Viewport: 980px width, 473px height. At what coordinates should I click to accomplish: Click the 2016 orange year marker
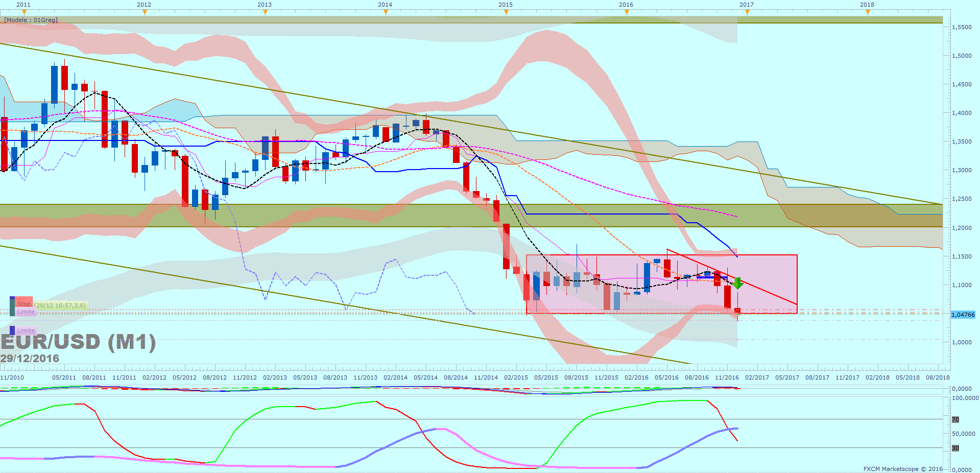(627, 12)
